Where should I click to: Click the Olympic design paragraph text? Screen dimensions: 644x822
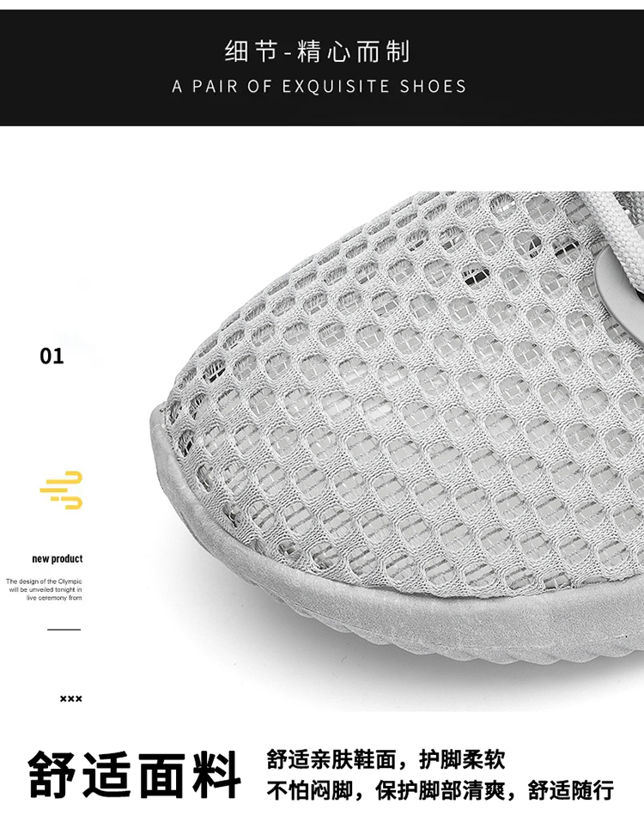pos(44,589)
